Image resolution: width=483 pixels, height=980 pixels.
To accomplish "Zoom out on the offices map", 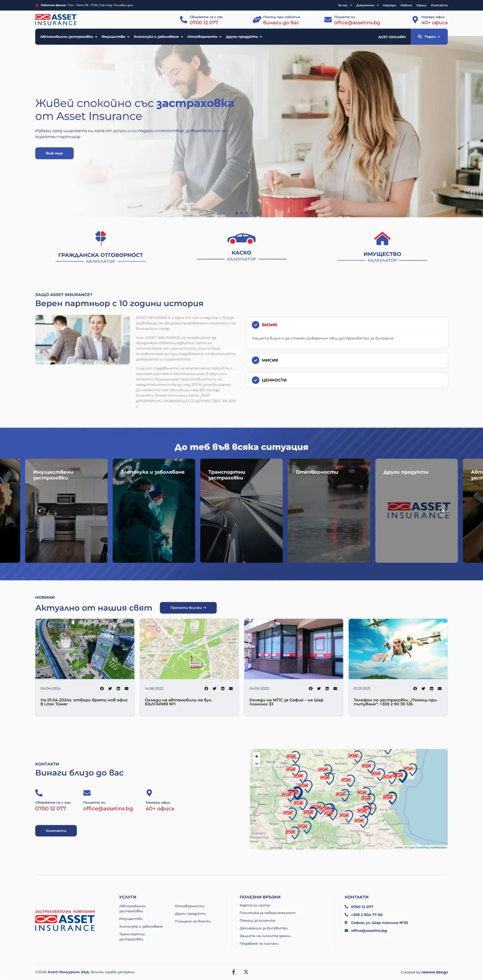I will click(x=257, y=764).
